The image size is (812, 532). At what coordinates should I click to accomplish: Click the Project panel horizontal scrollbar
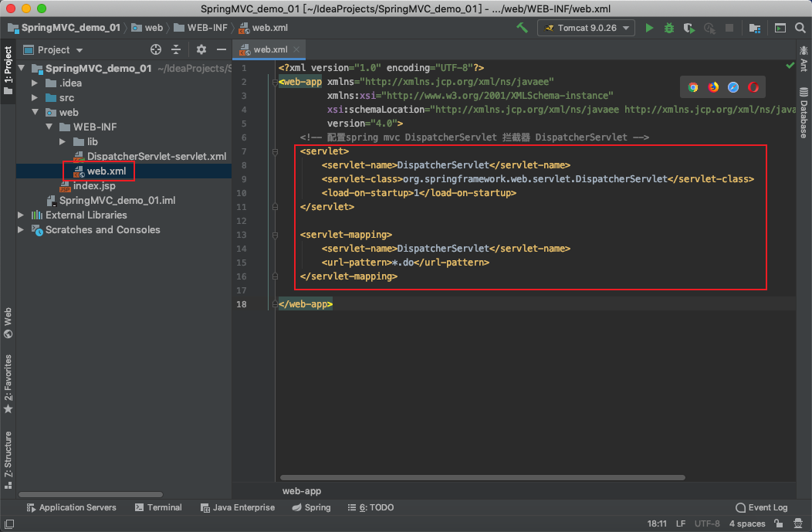(90, 494)
